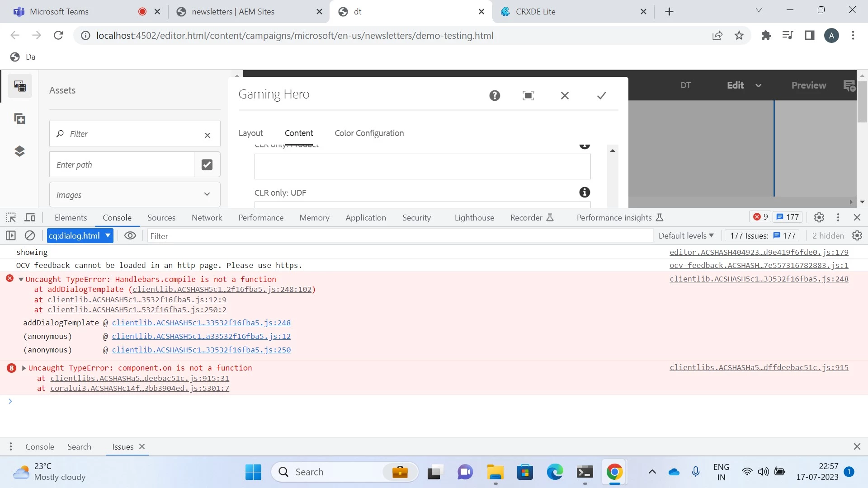Open the Content Tree layers icon

19,151
